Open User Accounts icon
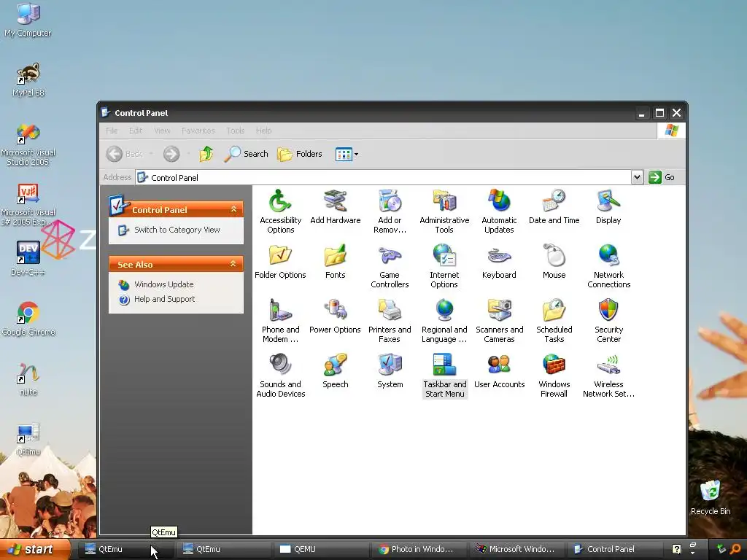 [x=499, y=371]
